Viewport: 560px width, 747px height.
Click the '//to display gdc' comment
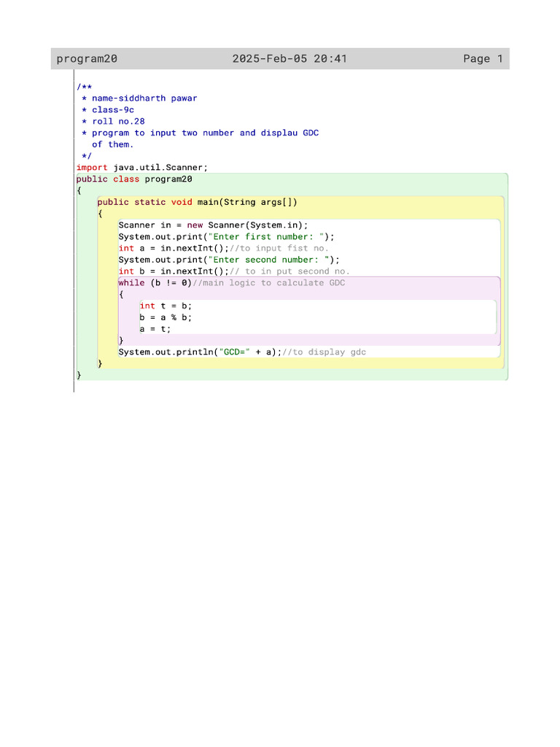pos(324,352)
